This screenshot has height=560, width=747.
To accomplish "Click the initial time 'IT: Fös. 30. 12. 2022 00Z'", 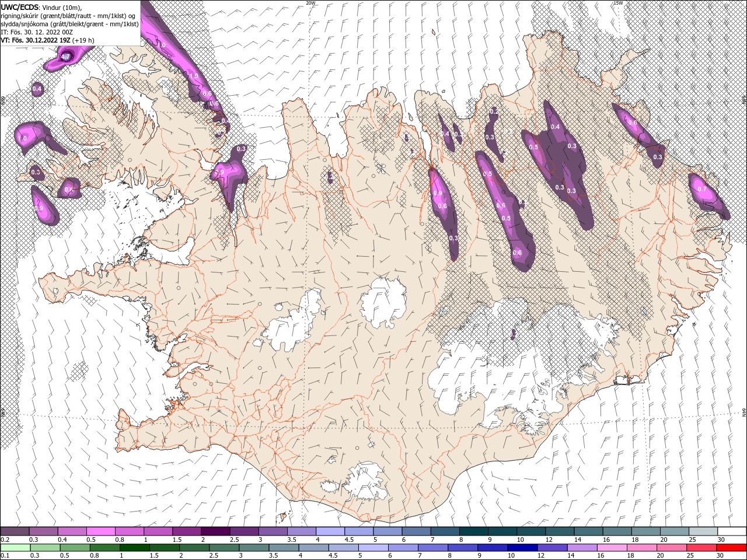I will pyautogui.click(x=36, y=32).
